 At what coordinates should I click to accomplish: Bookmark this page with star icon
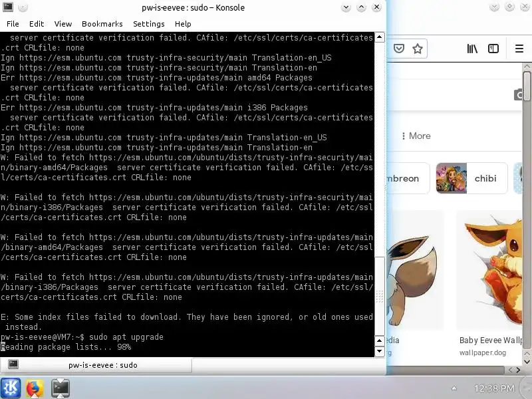point(418,49)
